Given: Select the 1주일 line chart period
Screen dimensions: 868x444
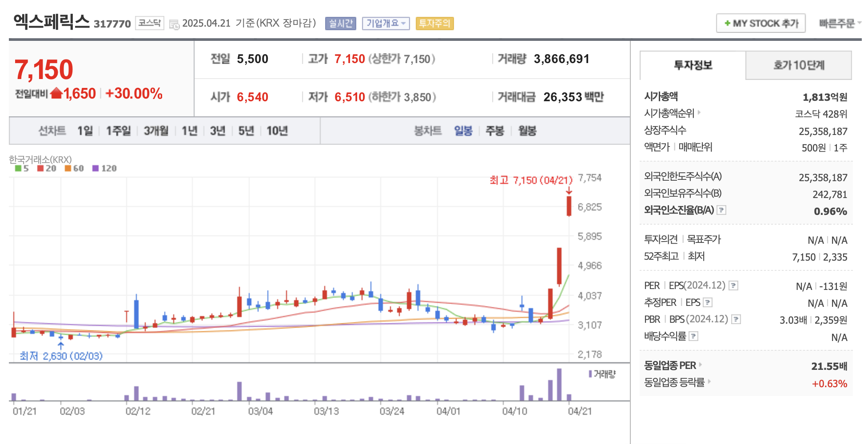Looking at the screenshot, I should [x=118, y=131].
